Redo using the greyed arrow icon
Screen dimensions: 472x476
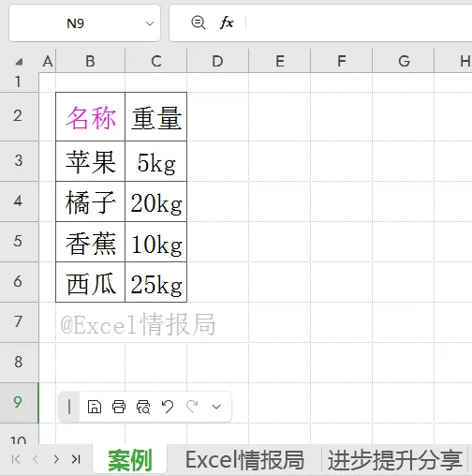(192, 407)
